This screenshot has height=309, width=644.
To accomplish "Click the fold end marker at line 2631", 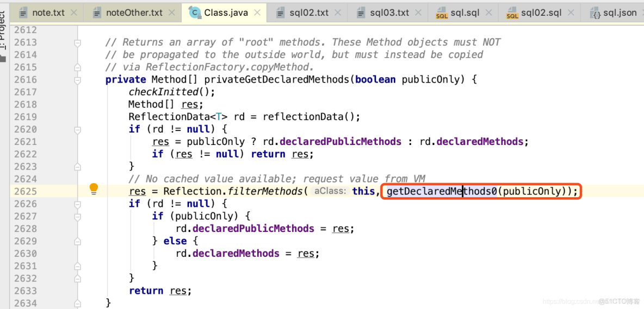I will (x=77, y=266).
